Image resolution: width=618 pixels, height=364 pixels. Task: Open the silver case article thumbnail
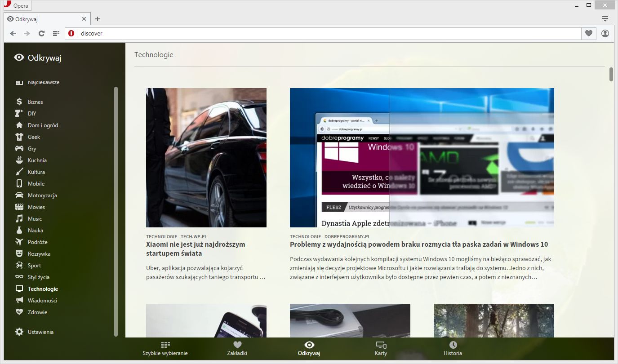[350, 320]
